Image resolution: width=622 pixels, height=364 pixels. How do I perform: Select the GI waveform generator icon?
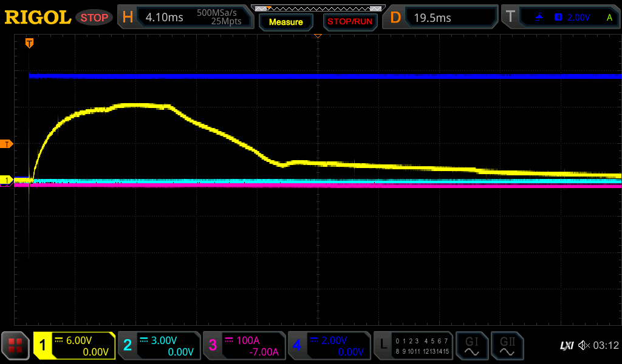coord(471,346)
